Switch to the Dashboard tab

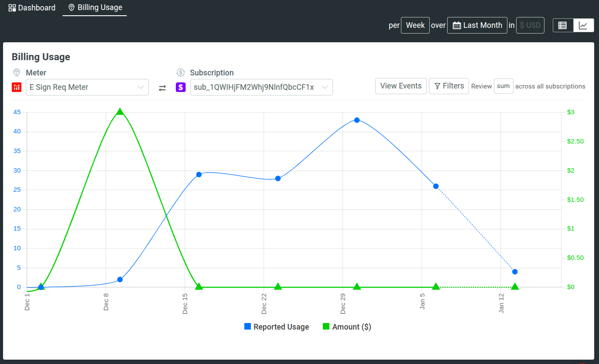click(x=31, y=7)
